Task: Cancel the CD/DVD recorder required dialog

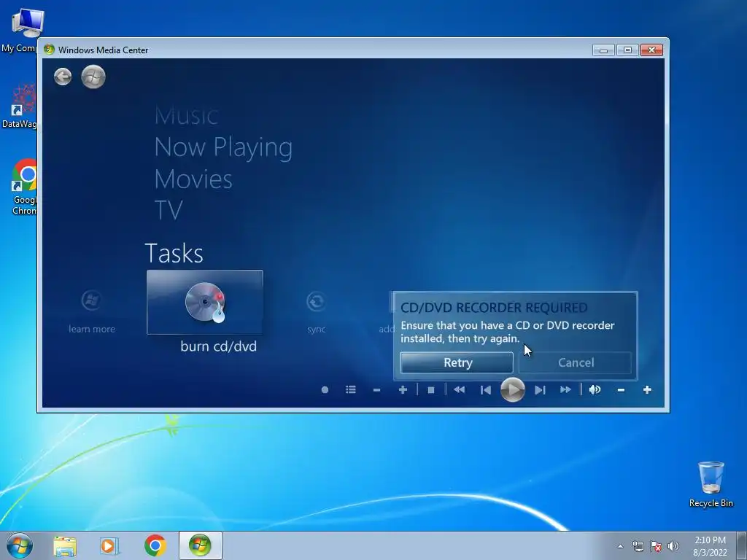Action: point(576,363)
